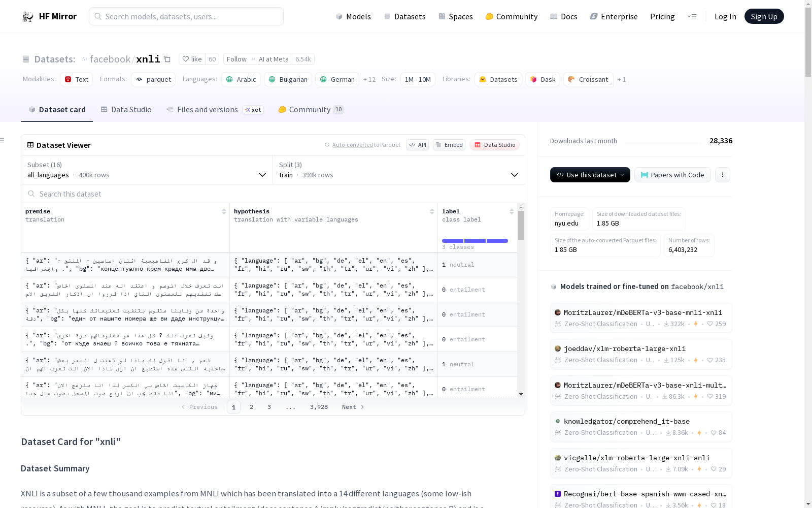Viewport: 812px width, 508px height.
Task: Click the Datasets library tag
Action: 498,79
